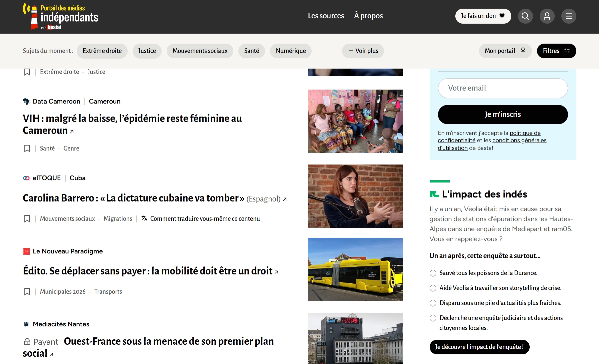This screenshot has height=364, width=599.
Task: Click the Portail des médias indépendants logo
Action: click(x=61, y=17)
